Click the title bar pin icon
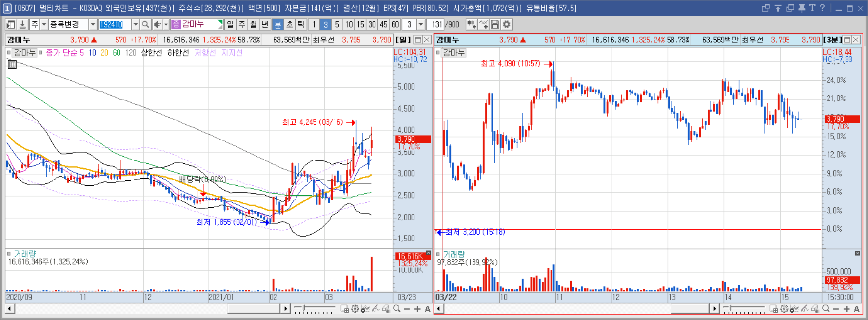Screen dimensions: 868x320 tap(801, 8)
